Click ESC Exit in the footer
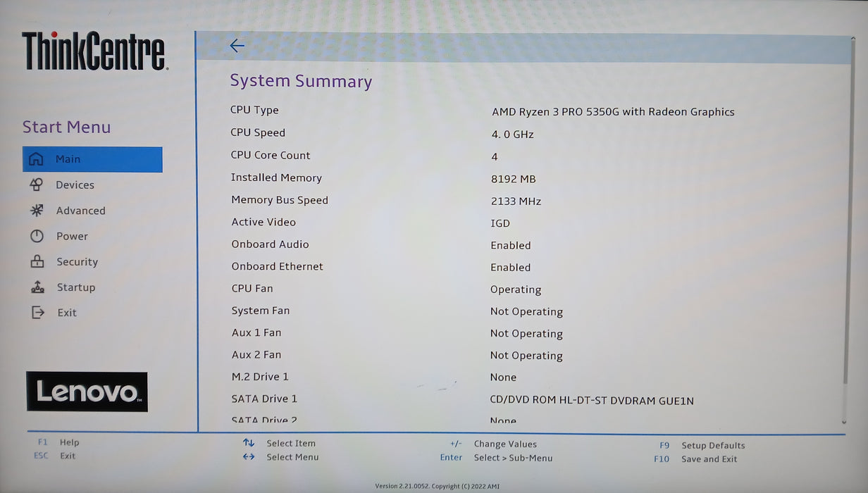The height and width of the screenshot is (493, 868). (54, 456)
